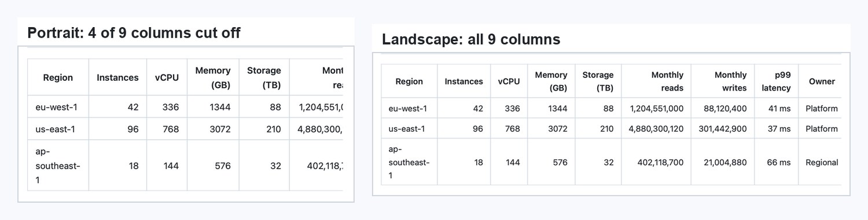Click the 'Landscape: all 9 columns' heading
Image resolution: width=868 pixels, height=220 pixels.
click(471, 39)
